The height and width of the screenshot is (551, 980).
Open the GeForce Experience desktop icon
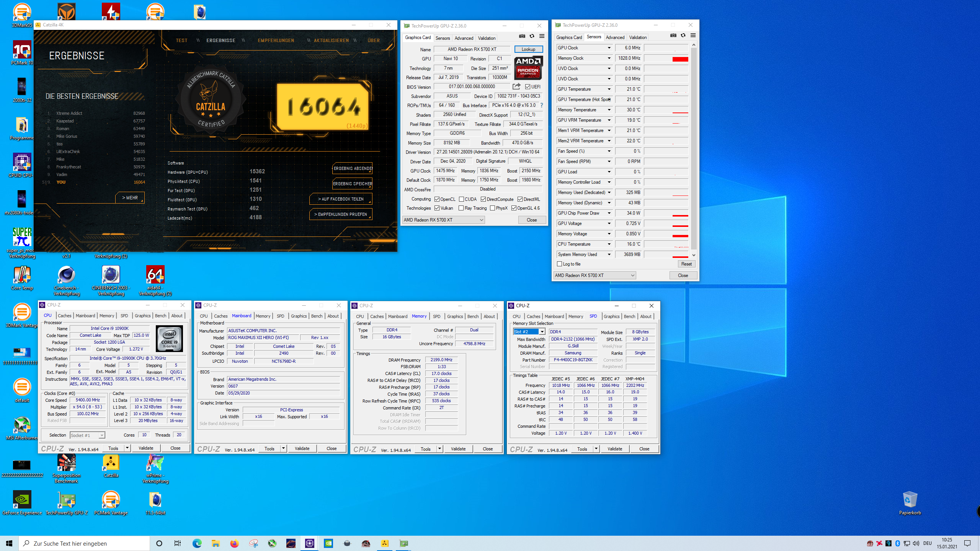click(x=22, y=502)
